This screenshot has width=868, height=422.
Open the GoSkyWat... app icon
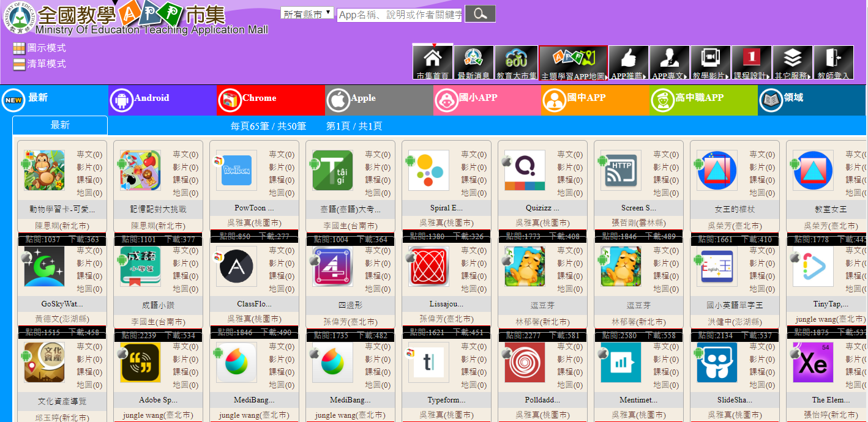coord(44,267)
